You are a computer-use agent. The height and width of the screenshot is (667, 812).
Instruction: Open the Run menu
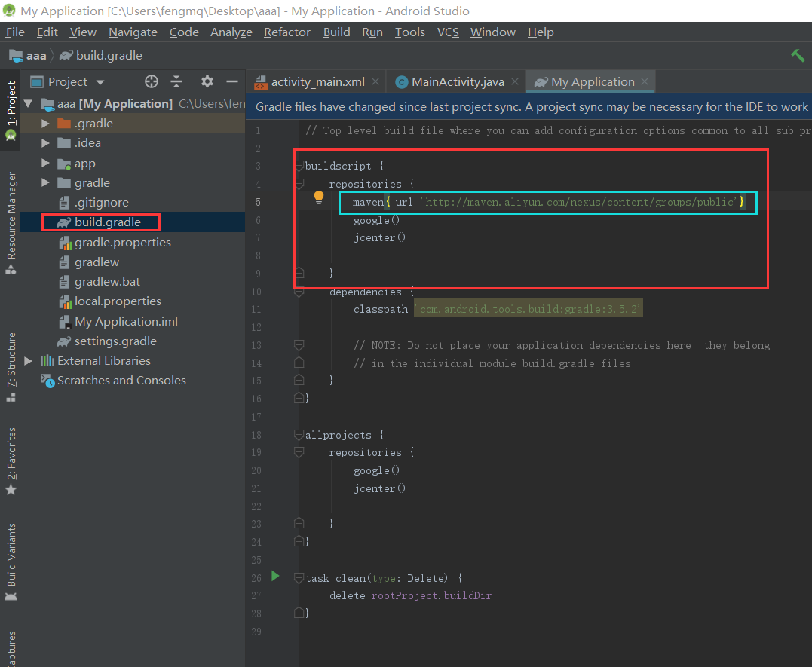[x=372, y=32]
